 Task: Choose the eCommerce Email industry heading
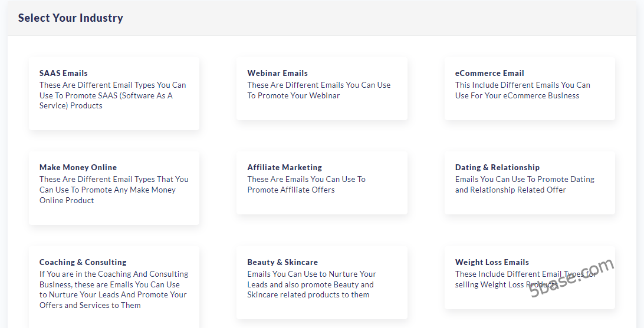(x=489, y=73)
